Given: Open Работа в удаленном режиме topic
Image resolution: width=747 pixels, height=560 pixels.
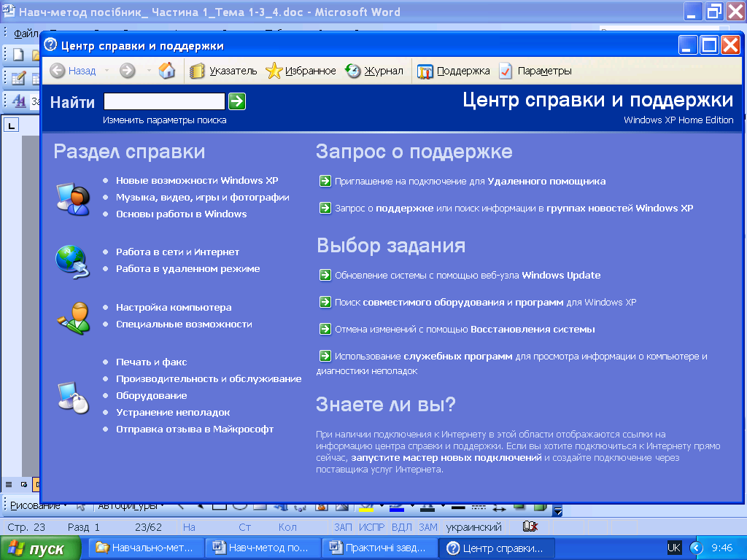Looking at the screenshot, I should tap(188, 268).
